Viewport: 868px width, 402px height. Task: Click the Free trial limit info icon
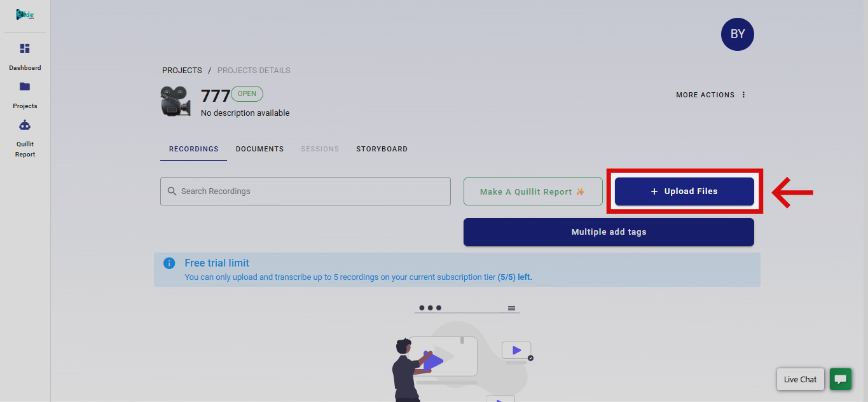coord(169,263)
